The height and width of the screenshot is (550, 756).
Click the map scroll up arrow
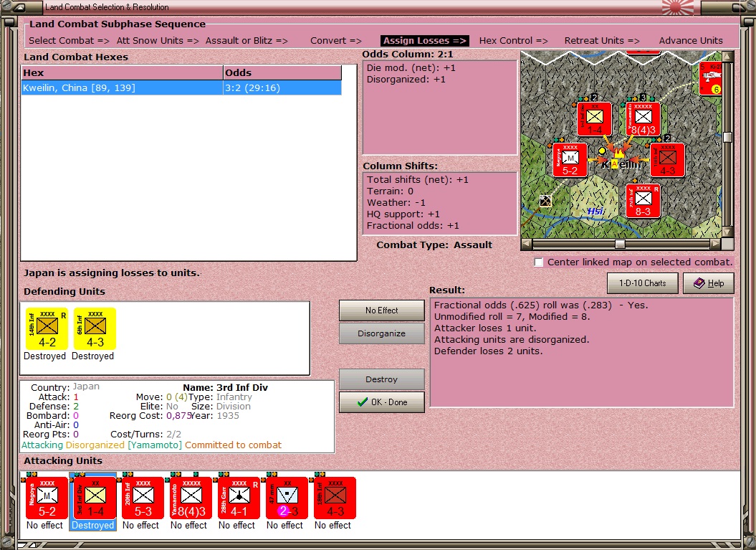pyautogui.click(x=727, y=56)
